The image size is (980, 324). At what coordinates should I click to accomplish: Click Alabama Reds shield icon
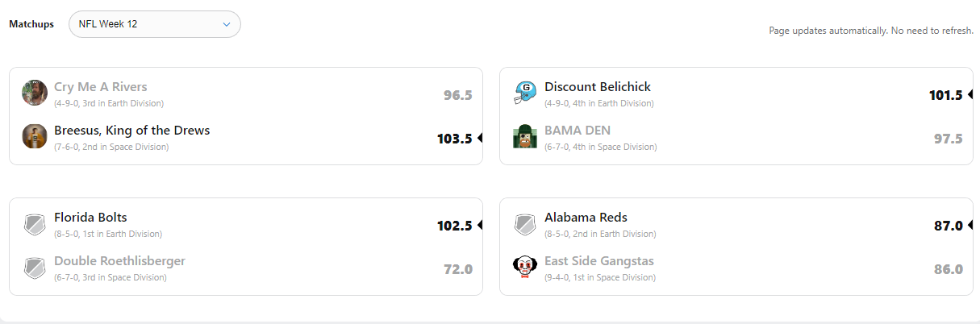coord(525,223)
